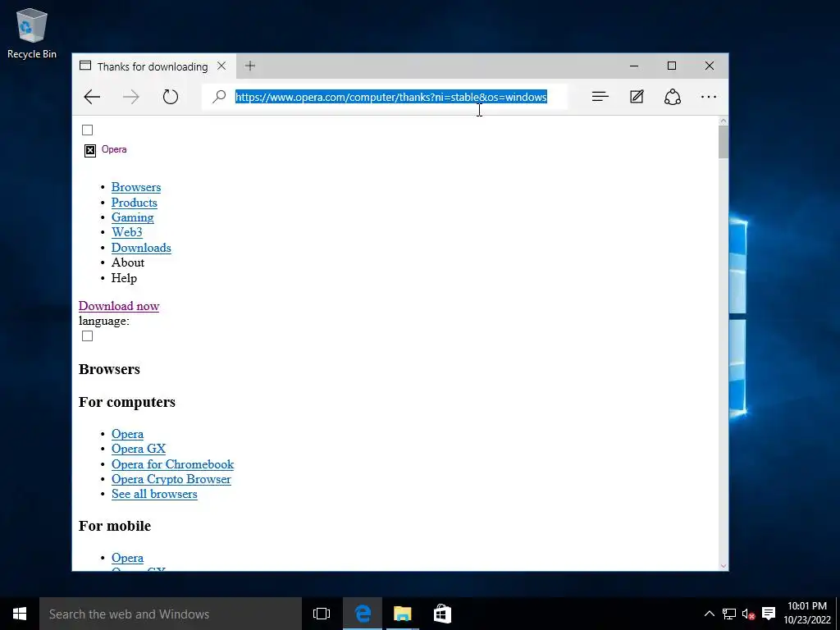Click the Edge icon in the taskbar
840x630 pixels.
point(363,614)
